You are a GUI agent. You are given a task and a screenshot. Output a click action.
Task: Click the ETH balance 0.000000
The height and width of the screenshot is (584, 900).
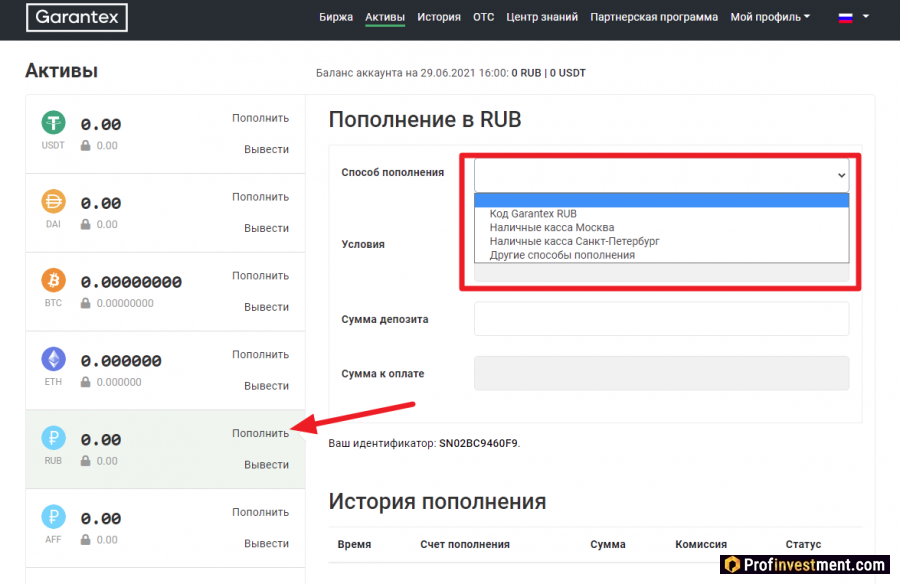point(121,361)
